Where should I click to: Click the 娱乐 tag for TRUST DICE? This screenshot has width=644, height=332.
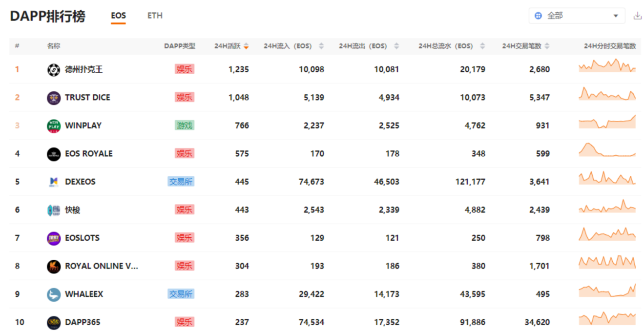click(x=185, y=98)
